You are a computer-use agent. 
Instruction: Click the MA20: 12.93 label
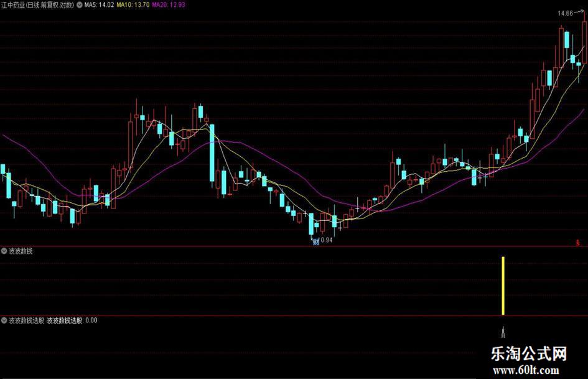coord(169,5)
